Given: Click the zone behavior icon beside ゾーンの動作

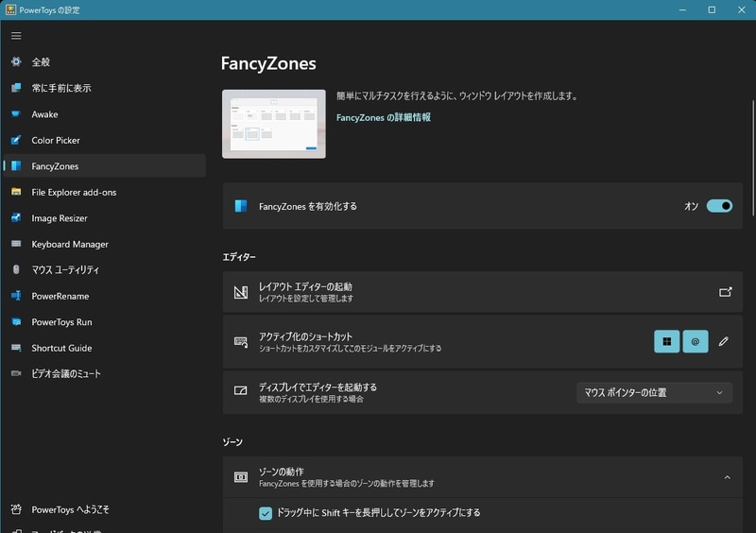Looking at the screenshot, I should point(241,477).
